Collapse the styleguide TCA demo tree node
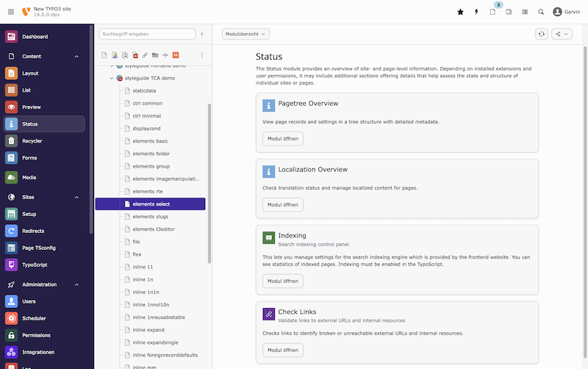 [111, 78]
